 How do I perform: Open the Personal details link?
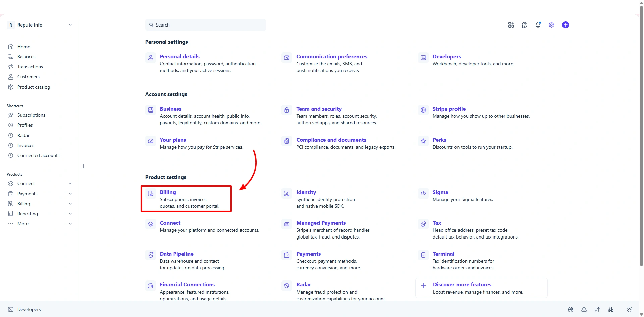tap(179, 57)
